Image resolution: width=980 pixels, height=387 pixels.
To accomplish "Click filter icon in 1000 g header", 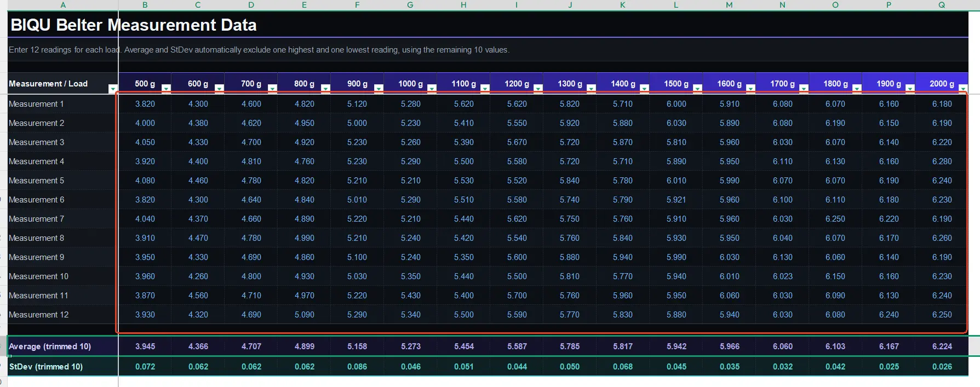I will click(432, 88).
